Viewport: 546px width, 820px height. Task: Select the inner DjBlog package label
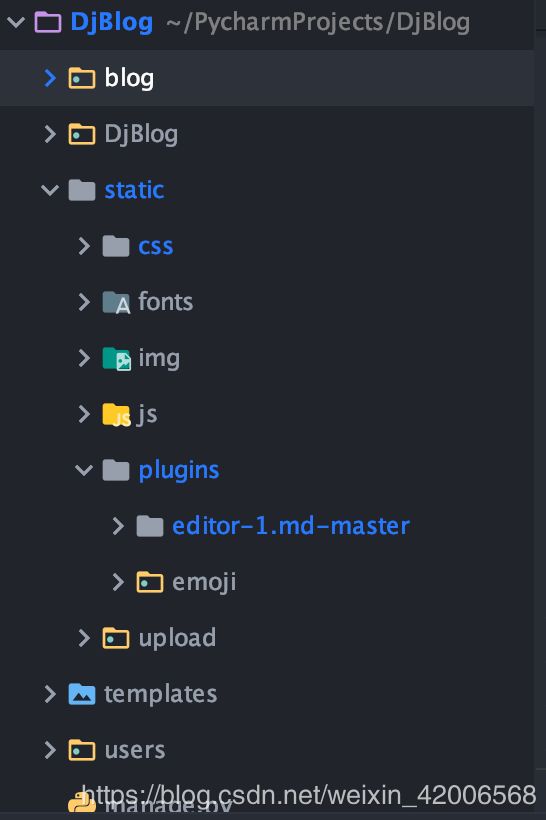(141, 135)
